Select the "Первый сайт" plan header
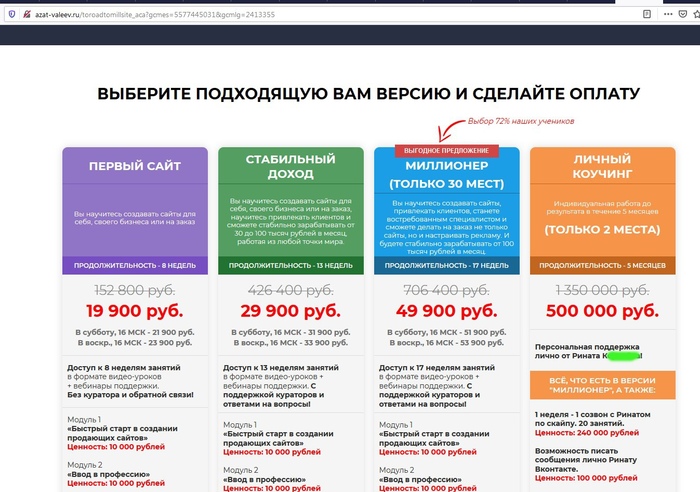The image size is (700, 492). [x=135, y=167]
